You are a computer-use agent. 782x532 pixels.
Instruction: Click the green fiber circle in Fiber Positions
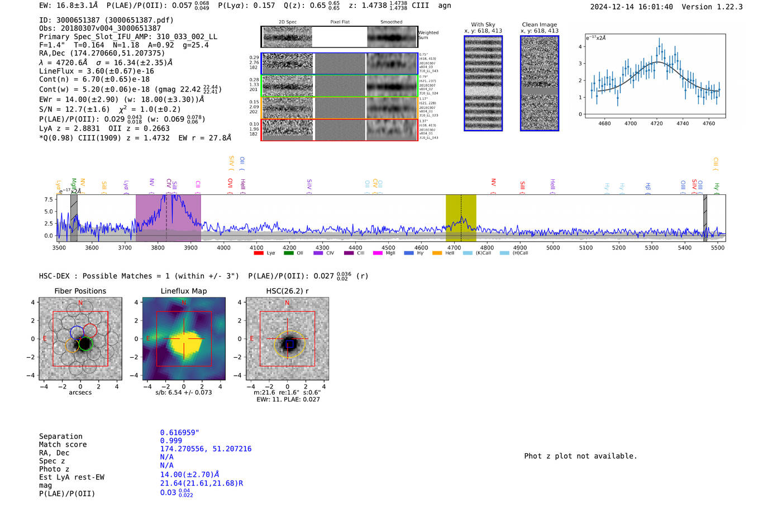point(85,343)
